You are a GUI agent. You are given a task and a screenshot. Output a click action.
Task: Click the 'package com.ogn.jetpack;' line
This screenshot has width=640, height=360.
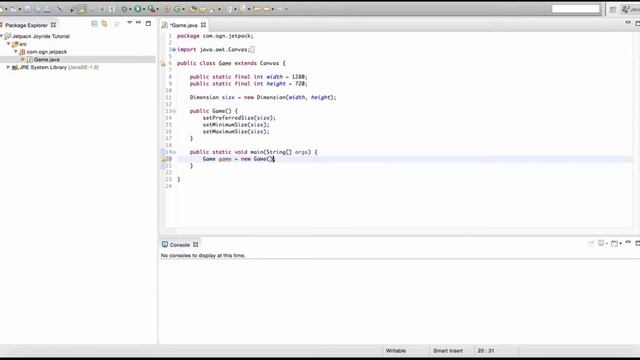(215, 36)
